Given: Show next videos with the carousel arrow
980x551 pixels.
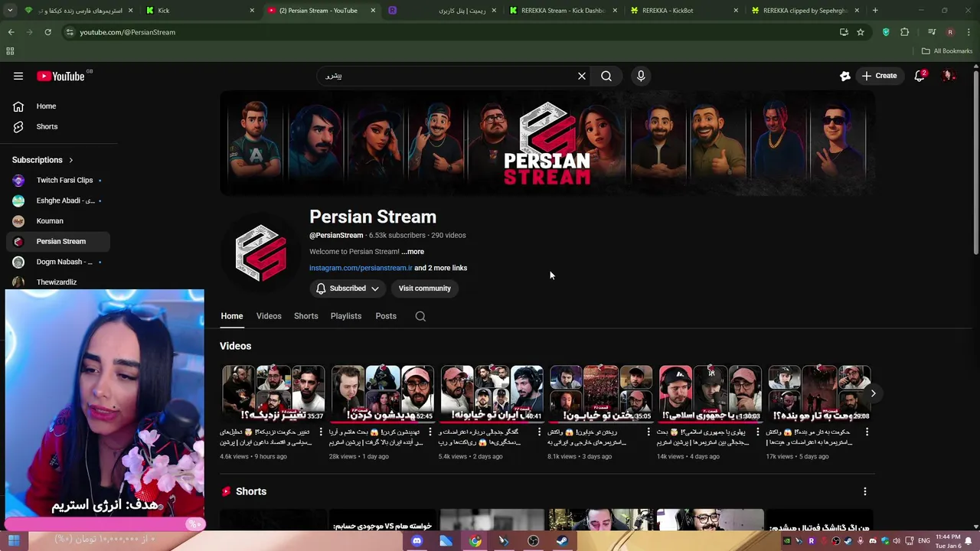Looking at the screenshot, I should 873,393.
